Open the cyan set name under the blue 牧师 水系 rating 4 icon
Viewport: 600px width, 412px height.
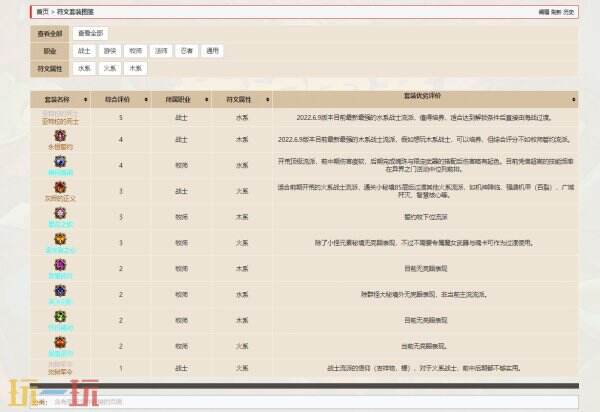[60, 173]
